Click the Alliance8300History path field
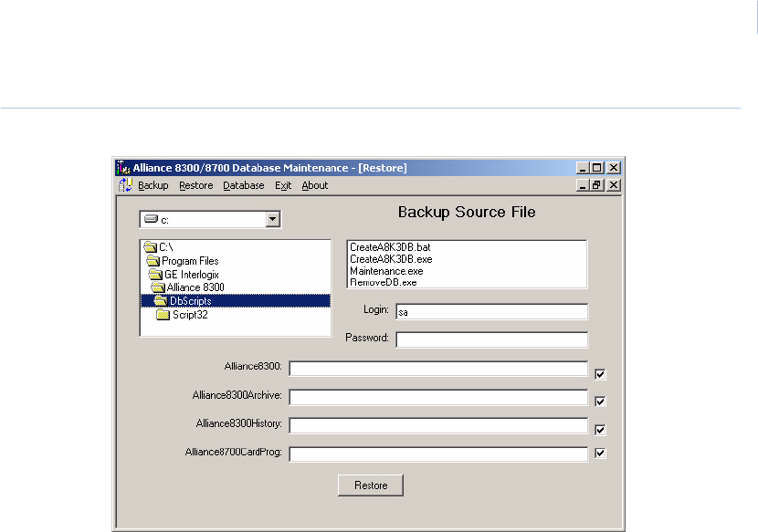Screen dimensions: 758x532 [x=438, y=426]
